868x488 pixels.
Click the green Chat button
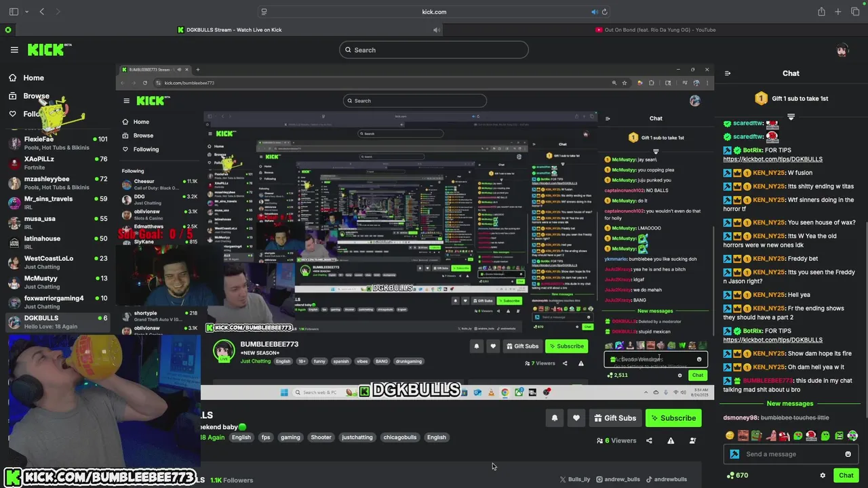tap(846, 475)
